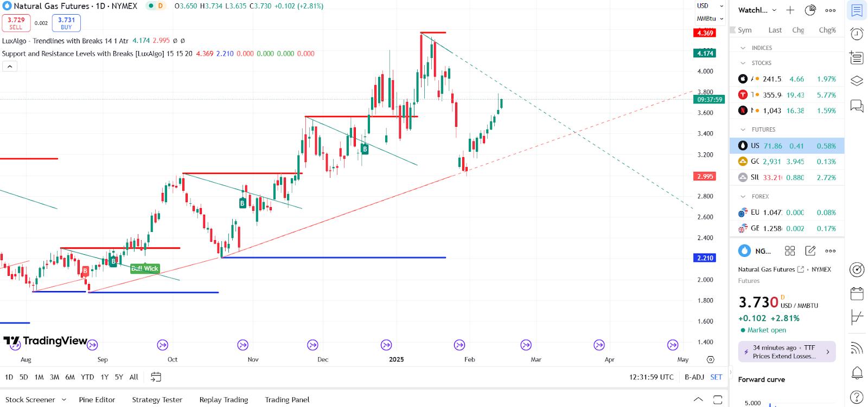
Task: Collapse the indicator legend chevron
Action: [x=10, y=66]
